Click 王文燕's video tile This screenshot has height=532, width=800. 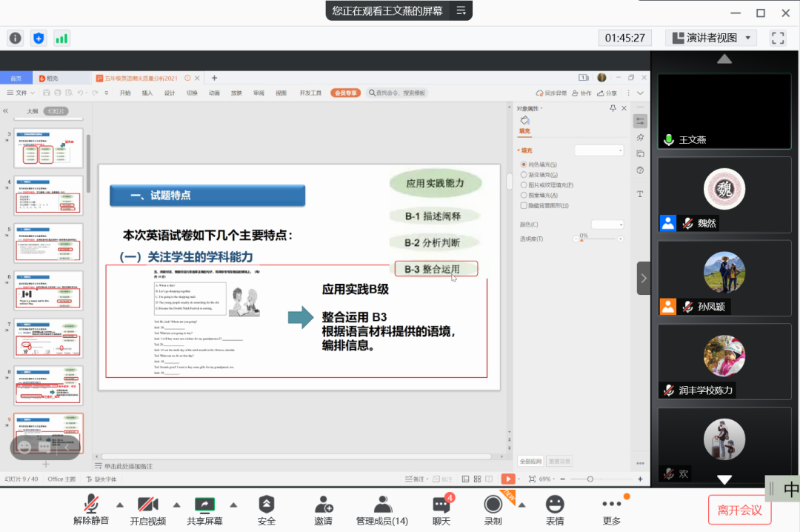(724, 111)
